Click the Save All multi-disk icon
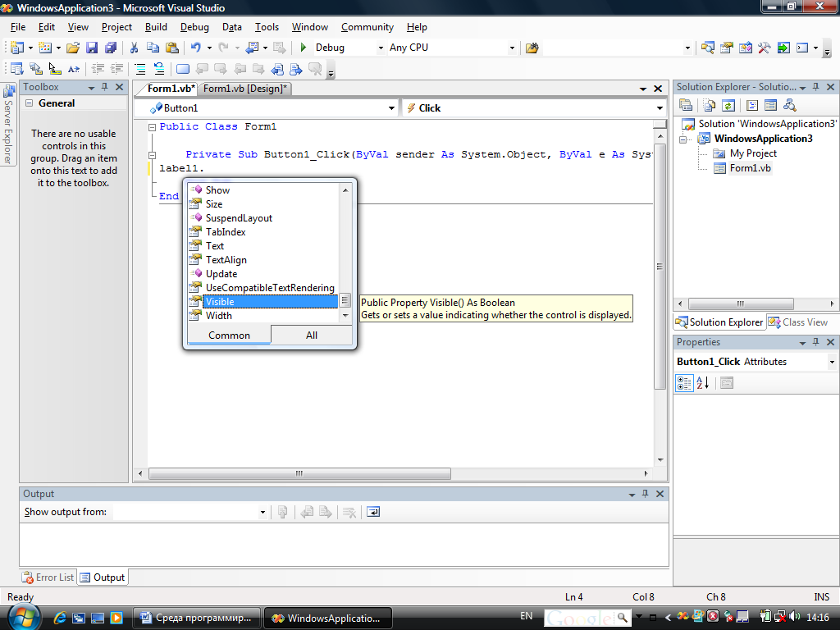The width and height of the screenshot is (840, 630). [111, 48]
